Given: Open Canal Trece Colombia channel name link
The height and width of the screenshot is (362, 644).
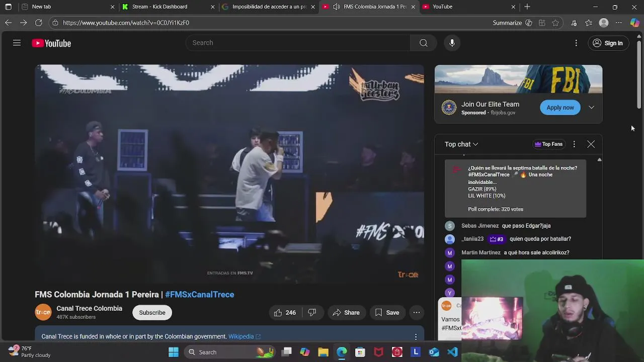Looking at the screenshot, I should pos(89,308).
